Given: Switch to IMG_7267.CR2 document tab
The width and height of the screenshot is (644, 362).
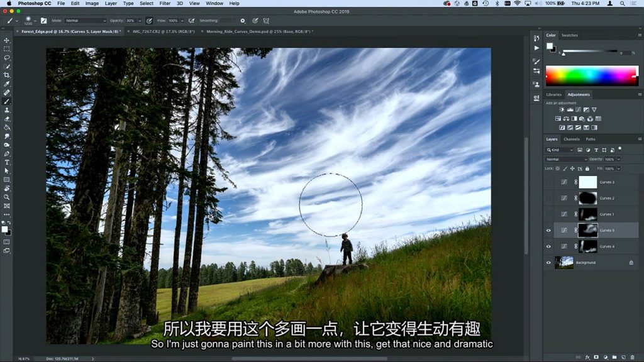Looking at the screenshot, I should pyautogui.click(x=164, y=31).
